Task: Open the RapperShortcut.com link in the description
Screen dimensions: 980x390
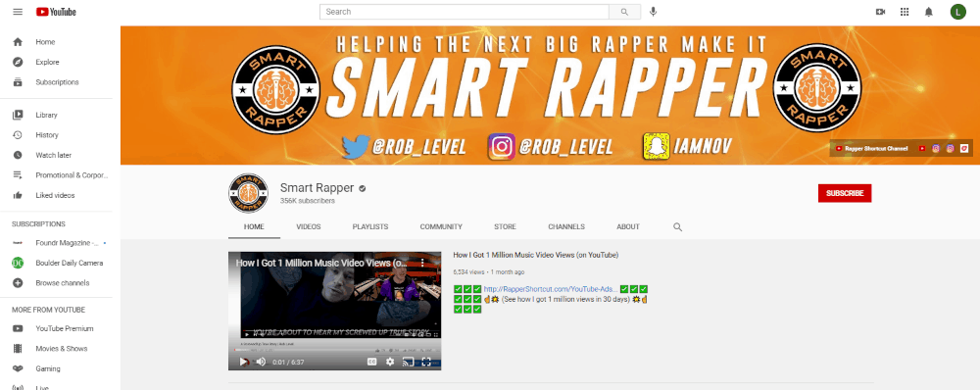Action: [551, 289]
